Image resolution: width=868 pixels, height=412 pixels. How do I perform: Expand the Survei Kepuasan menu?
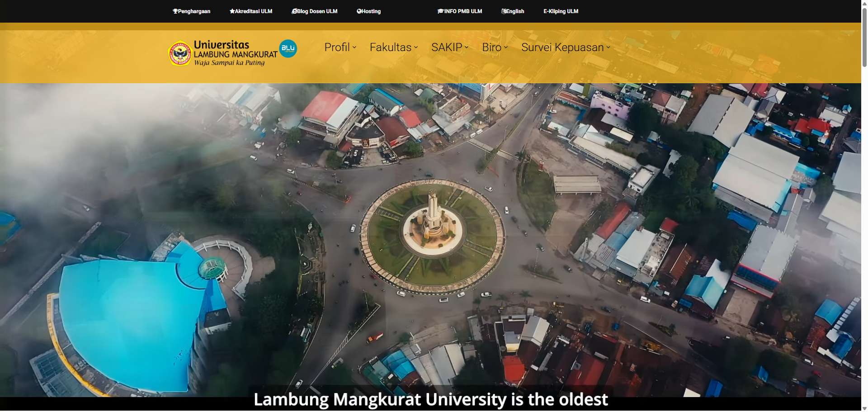click(566, 47)
